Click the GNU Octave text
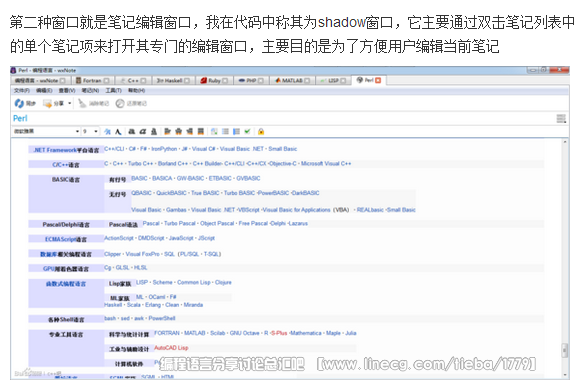The width and height of the screenshot is (586, 381). pyautogui.click(x=244, y=333)
